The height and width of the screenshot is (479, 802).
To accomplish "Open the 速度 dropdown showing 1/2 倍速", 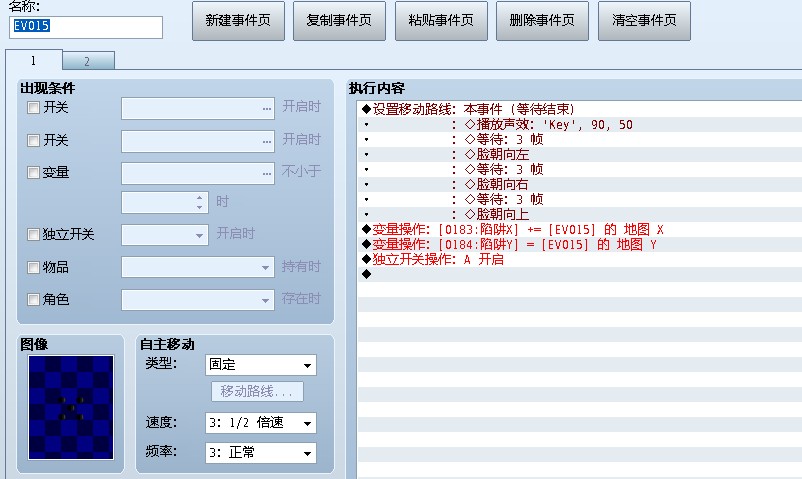I will tap(261, 423).
